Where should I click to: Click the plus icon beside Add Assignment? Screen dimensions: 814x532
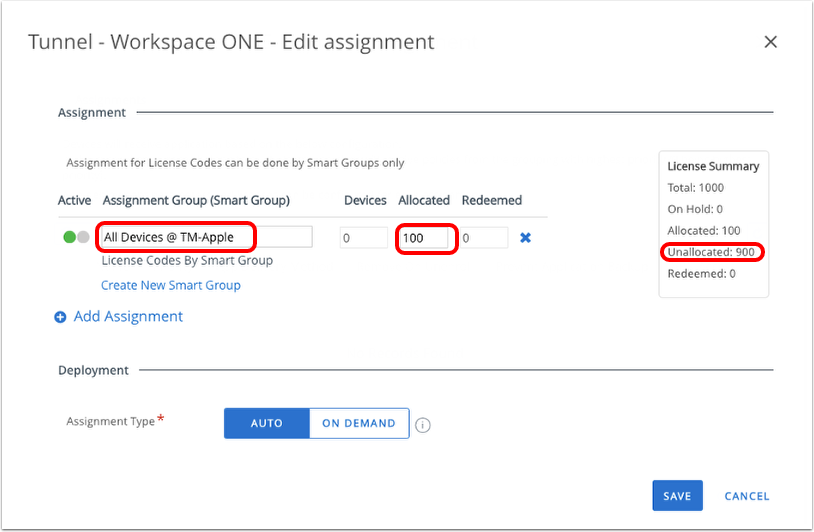(60, 317)
